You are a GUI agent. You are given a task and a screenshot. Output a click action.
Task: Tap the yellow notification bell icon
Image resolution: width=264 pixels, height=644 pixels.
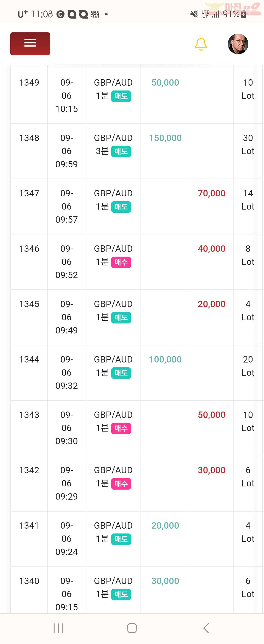201,44
